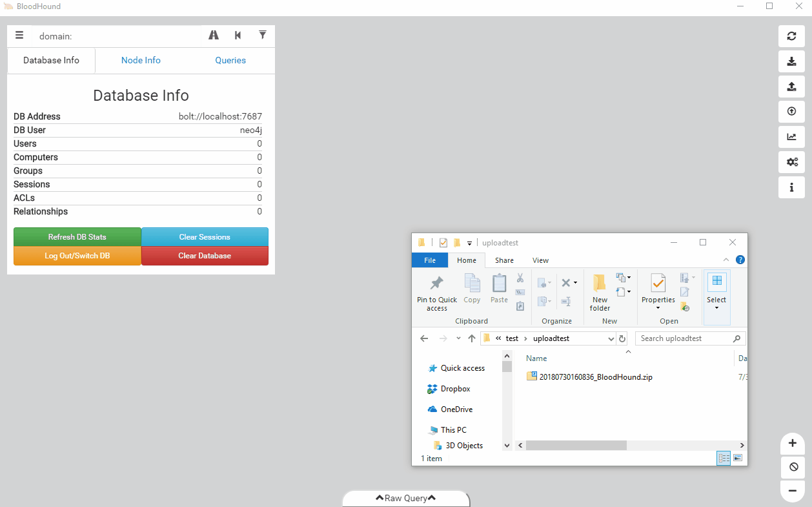Click the red Clear Database button
This screenshot has width=812, height=507.
(205, 256)
